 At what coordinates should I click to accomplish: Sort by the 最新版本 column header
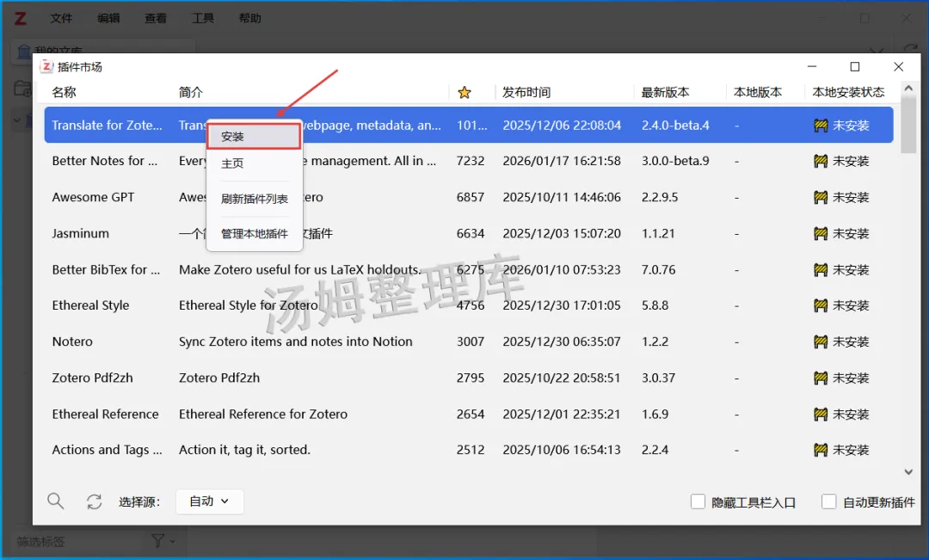[x=665, y=92]
